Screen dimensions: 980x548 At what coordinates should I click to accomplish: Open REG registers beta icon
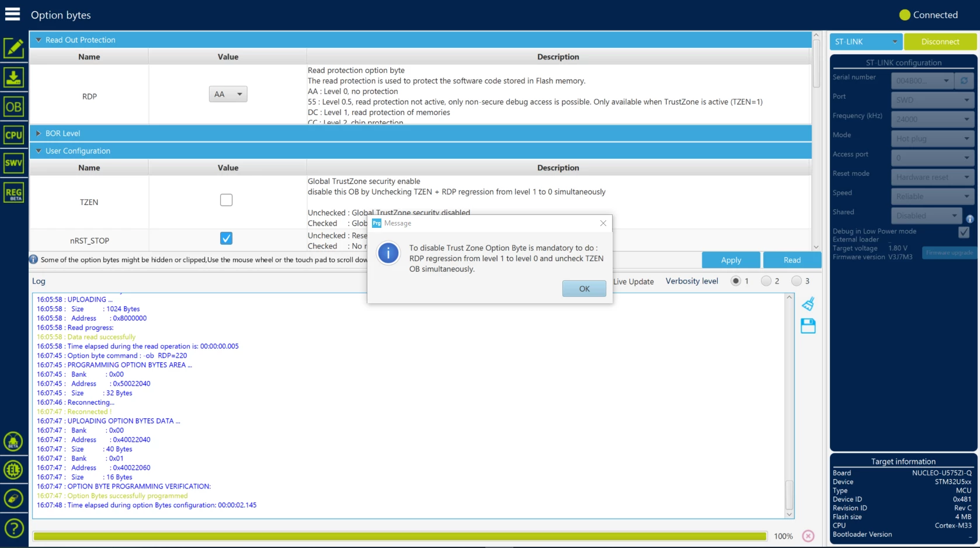click(x=13, y=193)
